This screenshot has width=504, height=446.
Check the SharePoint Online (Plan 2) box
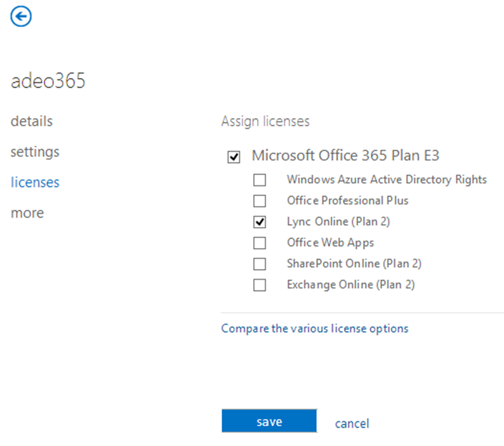point(260,264)
